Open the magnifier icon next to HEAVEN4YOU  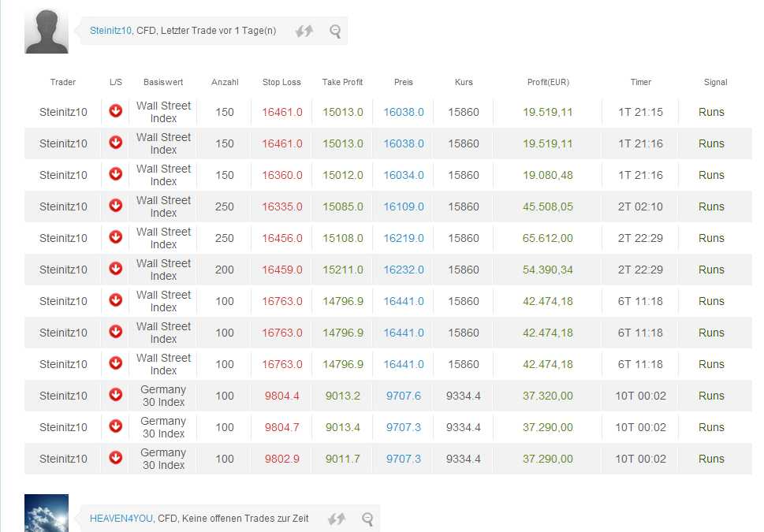pyautogui.click(x=367, y=519)
